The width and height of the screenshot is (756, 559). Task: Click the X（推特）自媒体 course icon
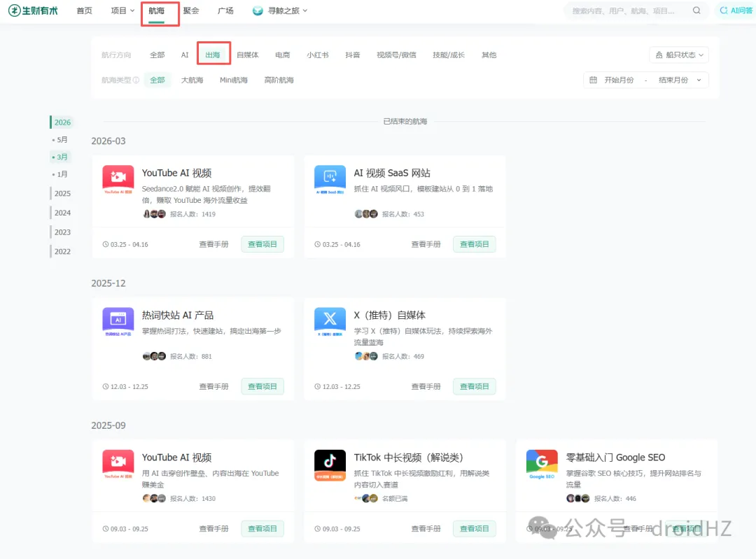330,323
